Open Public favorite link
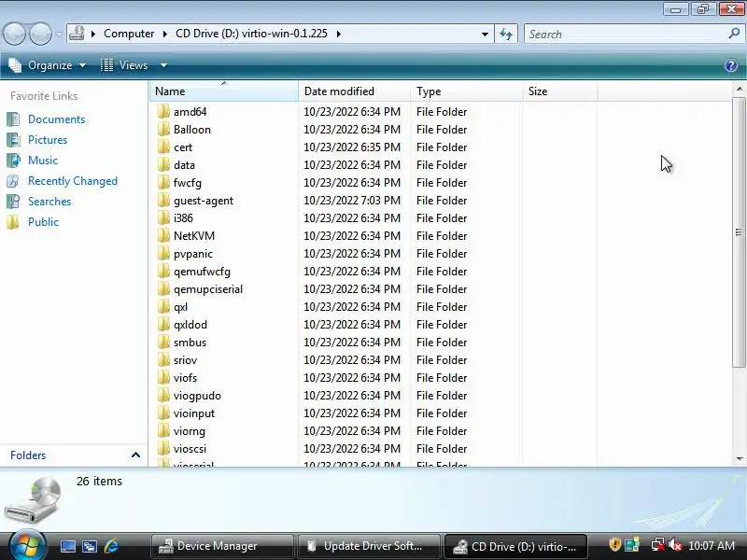 [43, 222]
